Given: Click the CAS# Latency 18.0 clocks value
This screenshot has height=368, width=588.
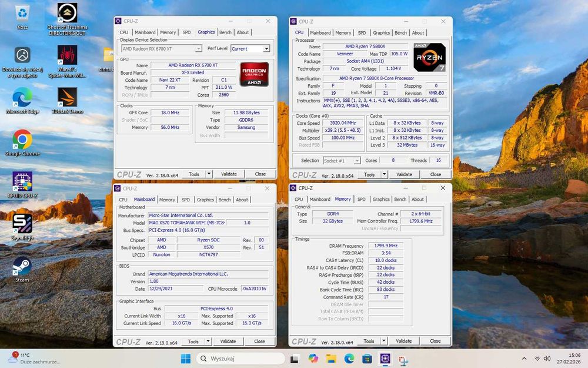Looking at the screenshot, I should 386,260.
